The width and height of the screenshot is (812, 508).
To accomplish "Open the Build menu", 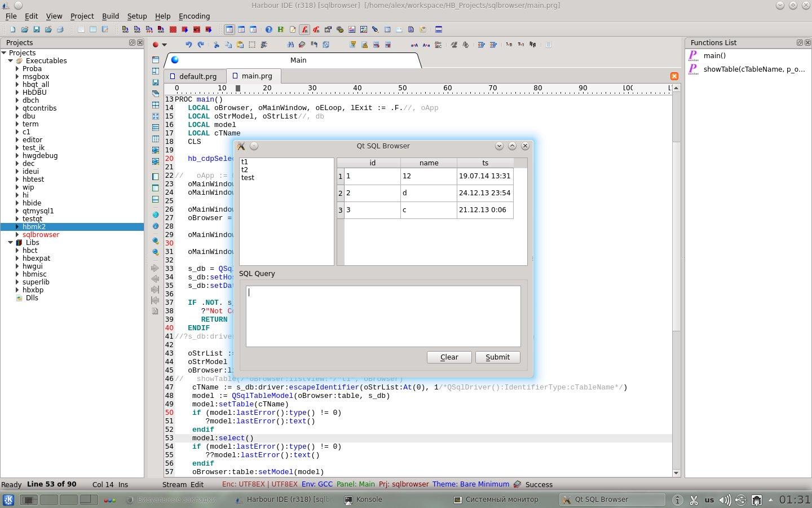I will point(110,16).
